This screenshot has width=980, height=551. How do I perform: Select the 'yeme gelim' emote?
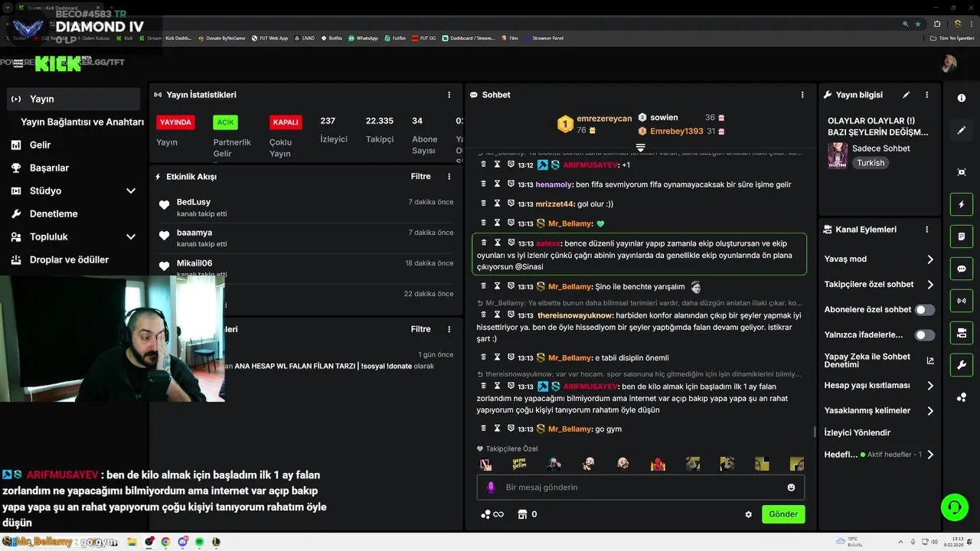point(519,464)
